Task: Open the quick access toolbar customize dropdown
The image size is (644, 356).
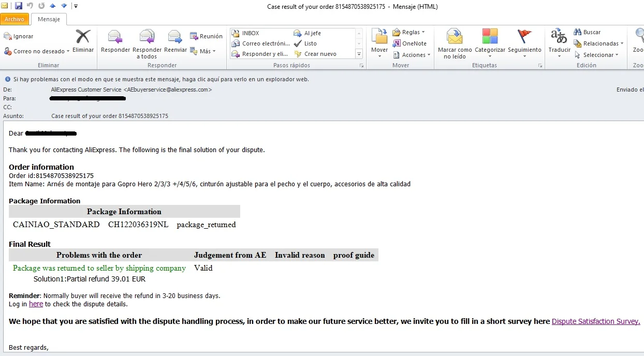Action: pos(76,6)
